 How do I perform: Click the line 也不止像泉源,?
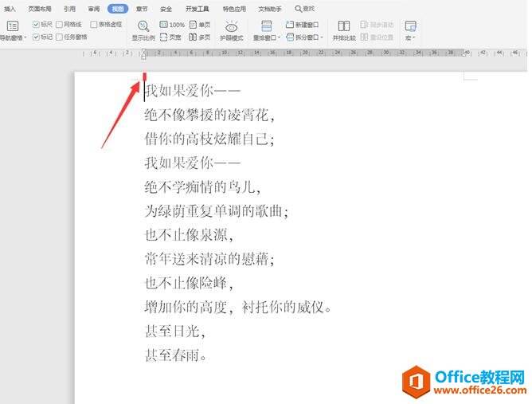point(189,235)
